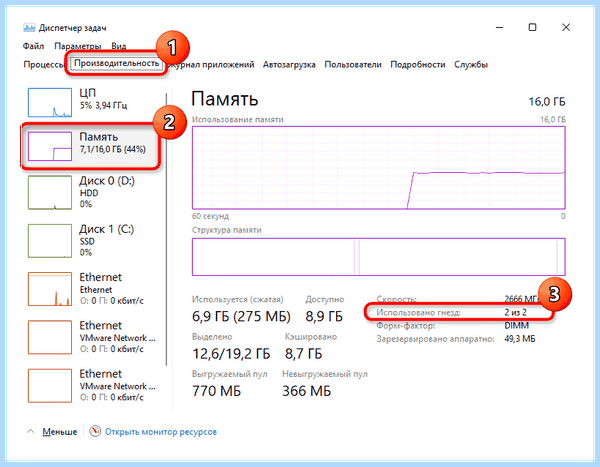Click the 366 МБ non-paged pool value
The height and width of the screenshot is (467, 600).
307,391
